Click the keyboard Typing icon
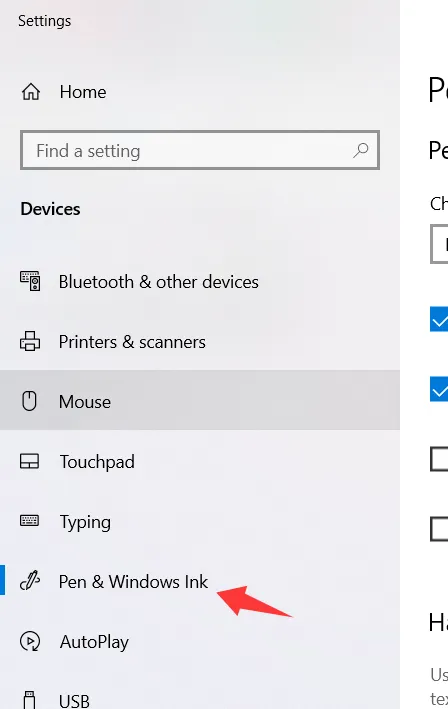The width and height of the screenshot is (448, 709). (x=29, y=521)
